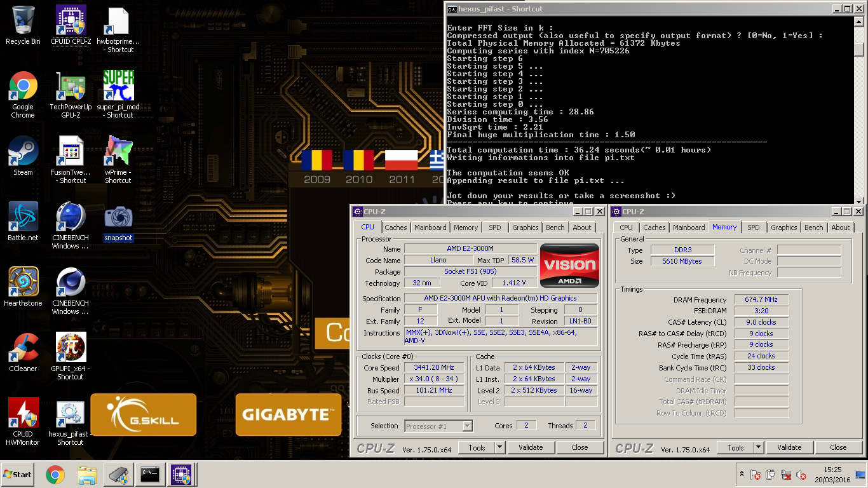This screenshot has width=868, height=488.
Task: Open hexus_pifast console title bar icon
Action: (452, 9)
